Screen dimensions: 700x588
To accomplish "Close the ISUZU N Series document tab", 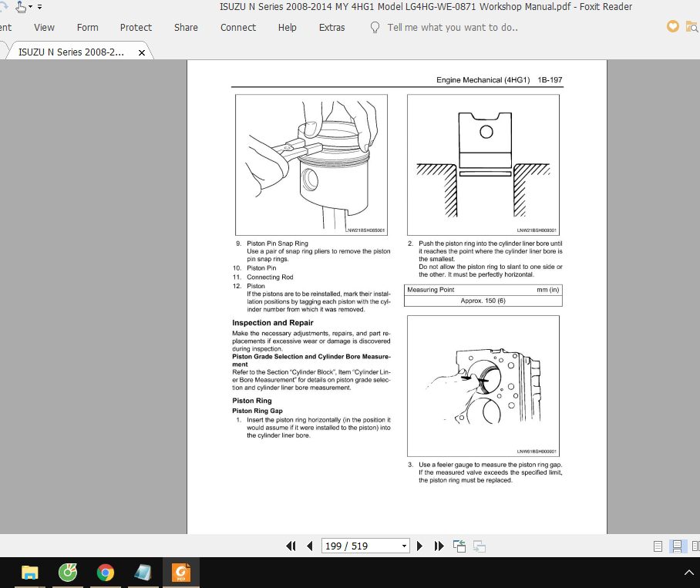I will 142,52.
